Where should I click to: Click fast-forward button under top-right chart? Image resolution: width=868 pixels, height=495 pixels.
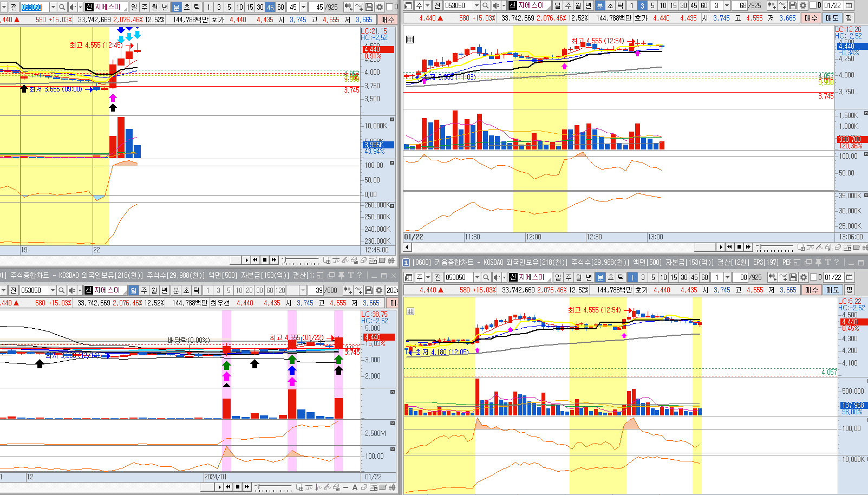pyautogui.click(x=748, y=247)
